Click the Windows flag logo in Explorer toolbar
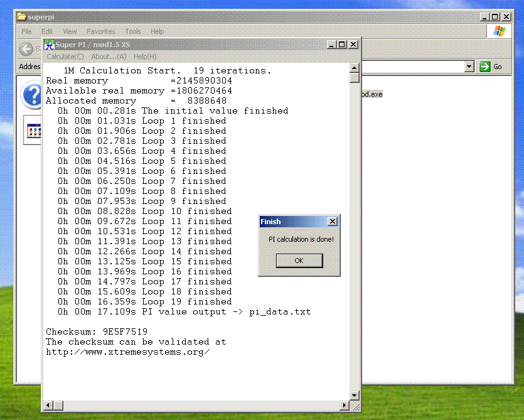The height and width of the screenshot is (420, 524). click(500, 31)
